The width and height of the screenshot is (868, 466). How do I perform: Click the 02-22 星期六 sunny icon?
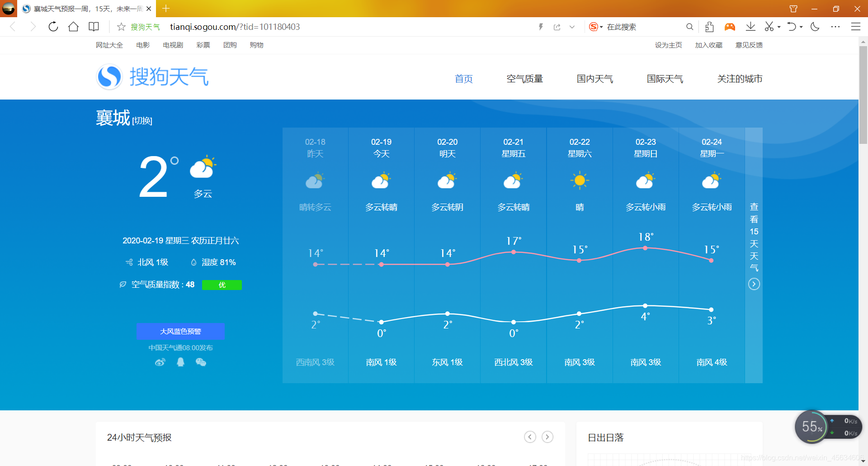580,181
